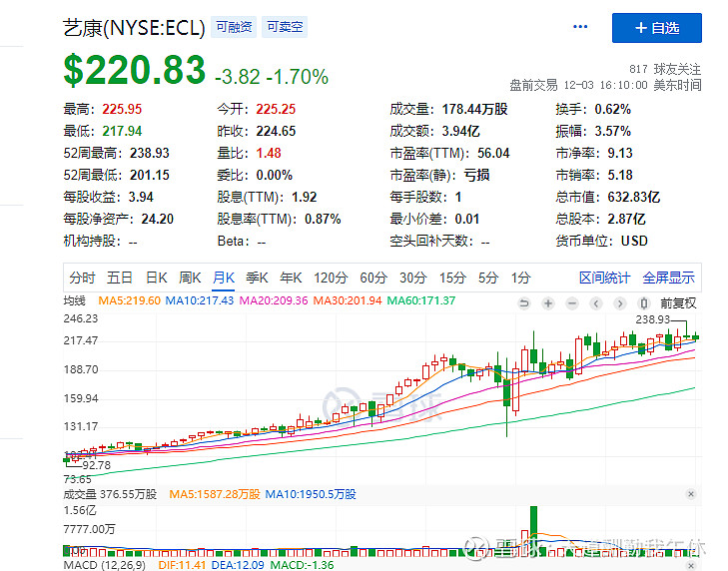Click the MA60:171.37 moving average label
This screenshot has width=728, height=571.
click(x=421, y=300)
